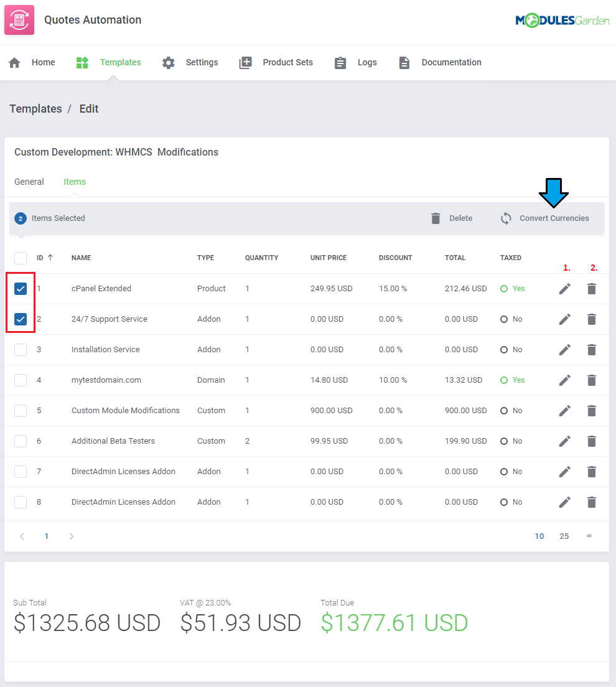Viewport: 616px width, 687px height.
Task: Edit the mytestdomain.com item
Action: (565, 380)
